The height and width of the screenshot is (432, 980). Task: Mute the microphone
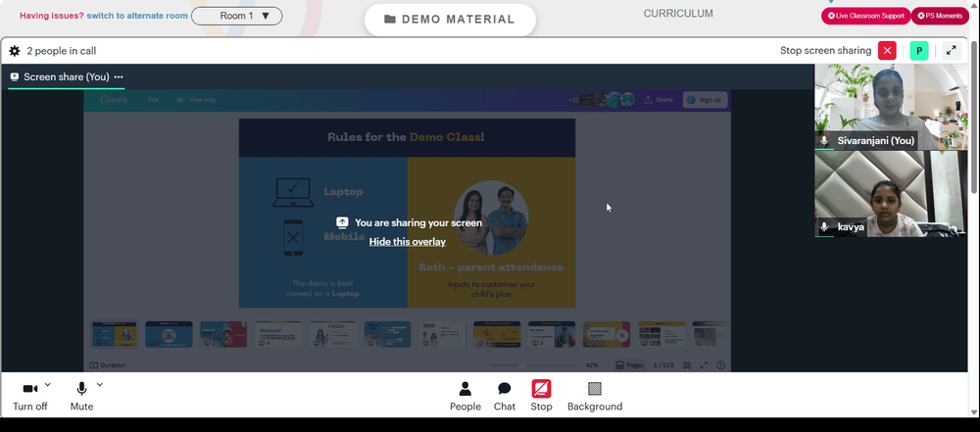tap(81, 397)
